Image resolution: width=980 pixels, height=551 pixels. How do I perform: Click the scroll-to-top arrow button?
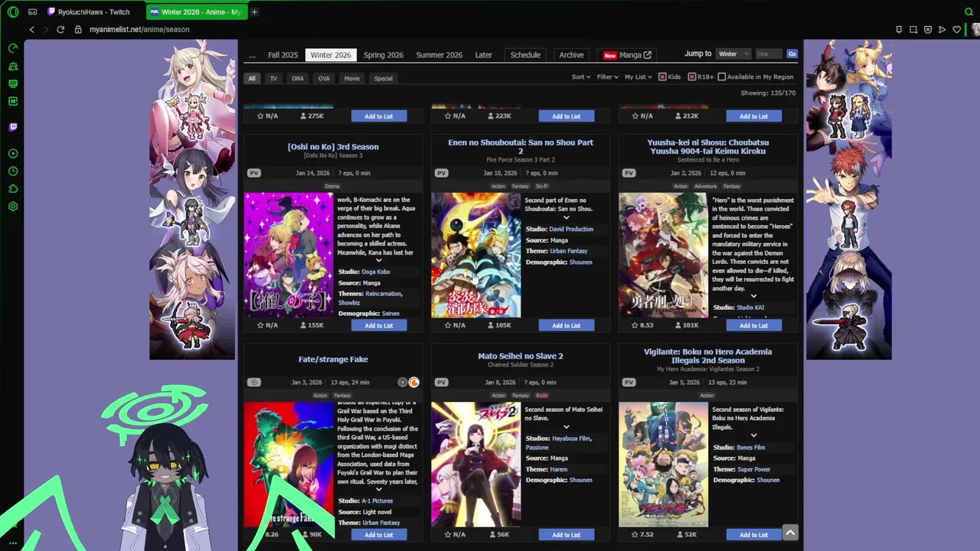point(790,533)
